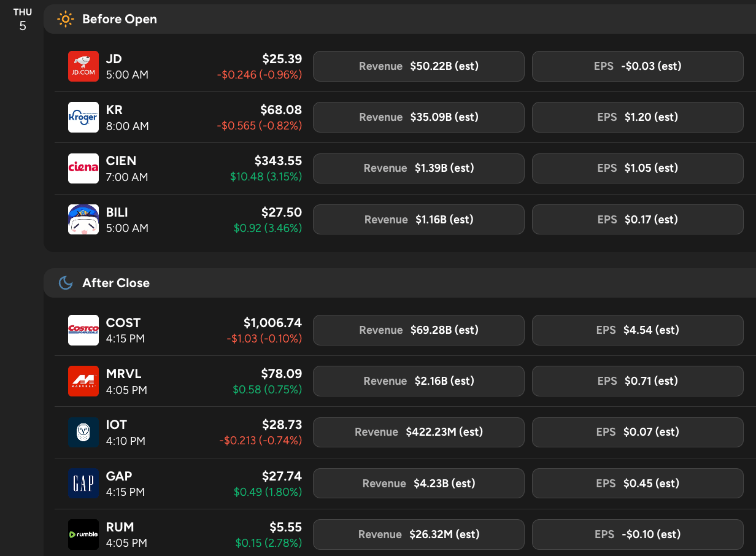The width and height of the screenshot is (756, 556).
Task: Click the JD.com company logo
Action: click(83, 66)
